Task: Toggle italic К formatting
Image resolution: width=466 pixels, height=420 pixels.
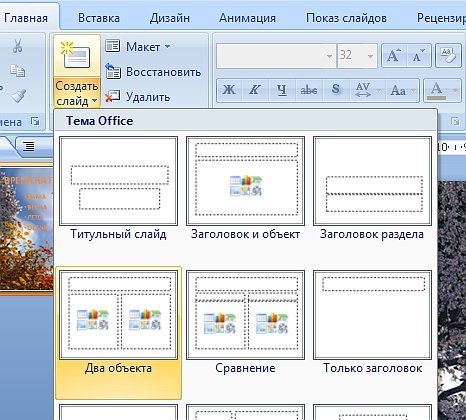Action: pyautogui.click(x=255, y=90)
